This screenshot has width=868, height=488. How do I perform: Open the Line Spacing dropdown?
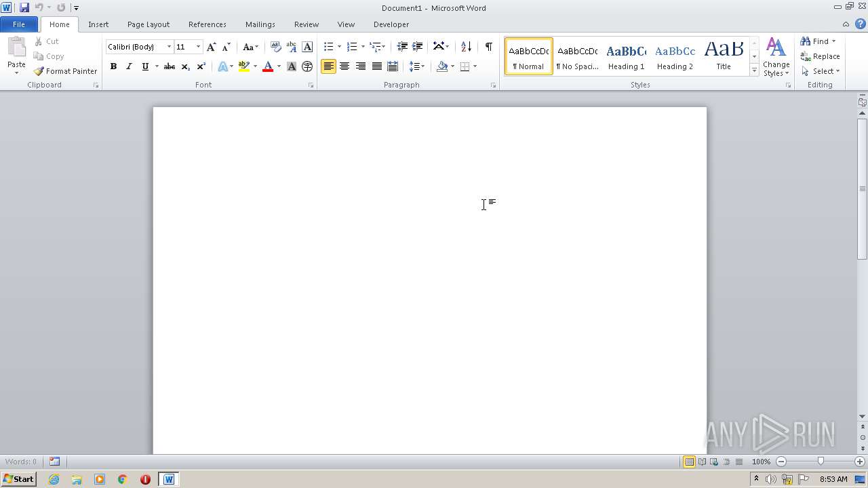coord(417,66)
